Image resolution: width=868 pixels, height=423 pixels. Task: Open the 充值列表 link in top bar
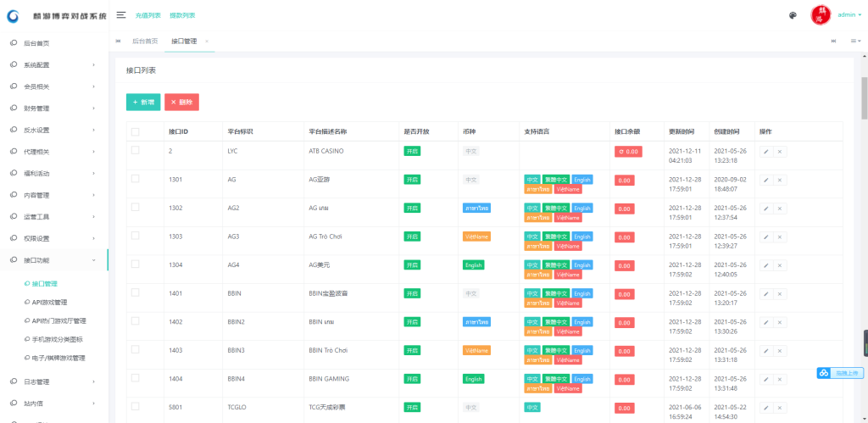pyautogui.click(x=147, y=15)
